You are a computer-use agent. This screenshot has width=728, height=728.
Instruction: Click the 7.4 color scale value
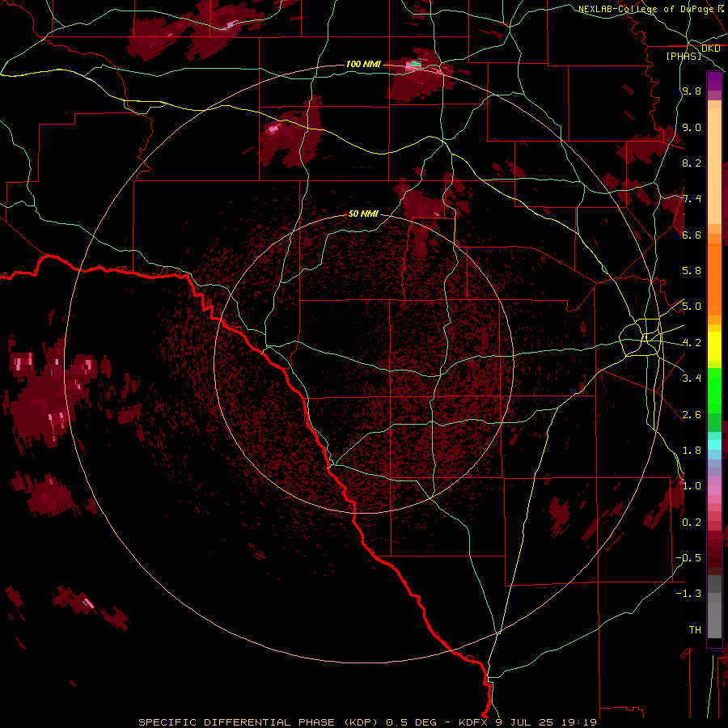coord(692,199)
